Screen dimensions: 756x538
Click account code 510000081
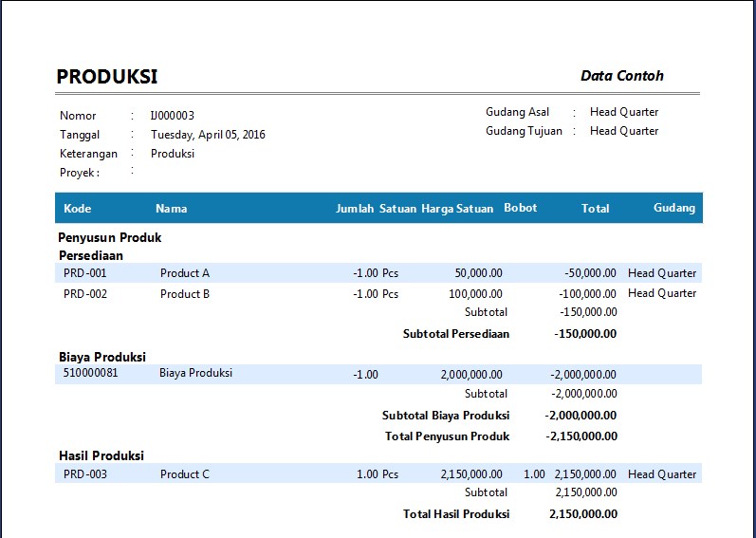pos(91,374)
